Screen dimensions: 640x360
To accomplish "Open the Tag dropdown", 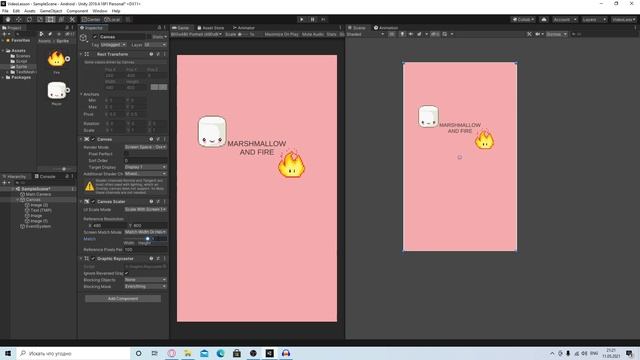I will coord(113,44).
